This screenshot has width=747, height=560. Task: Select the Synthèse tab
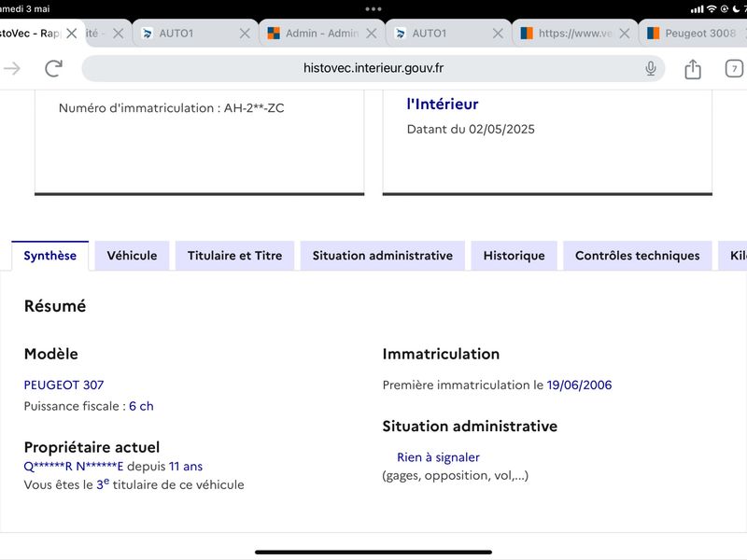[50, 256]
